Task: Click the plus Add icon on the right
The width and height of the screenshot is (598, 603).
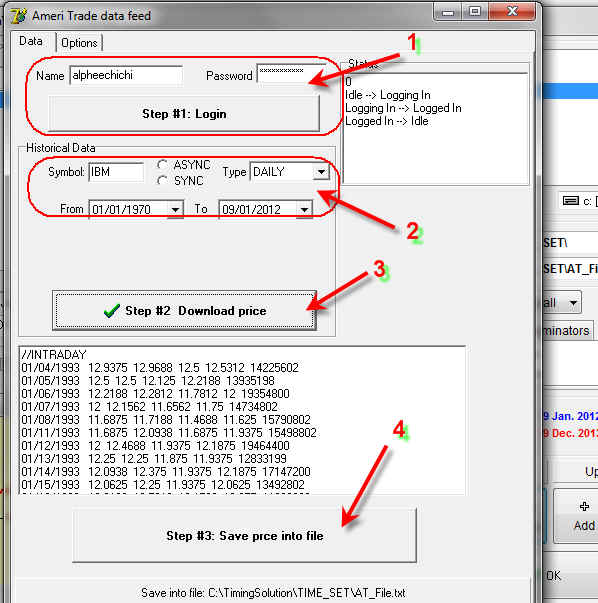Action: [584, 506]
